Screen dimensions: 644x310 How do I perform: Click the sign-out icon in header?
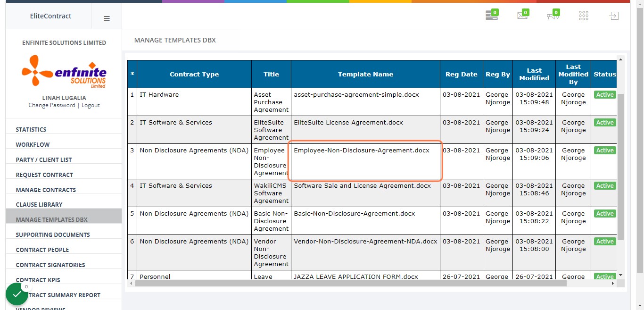pyautogui.click(x=613, y=16)
